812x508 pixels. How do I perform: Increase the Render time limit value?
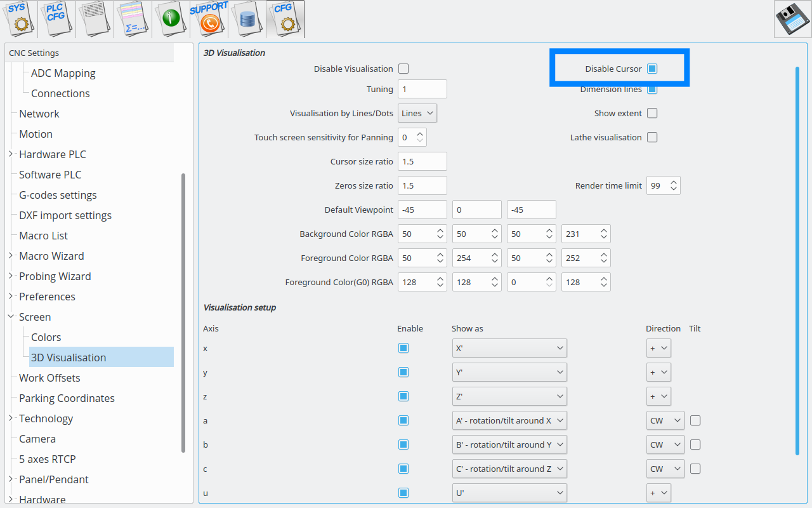pos(674,182)
